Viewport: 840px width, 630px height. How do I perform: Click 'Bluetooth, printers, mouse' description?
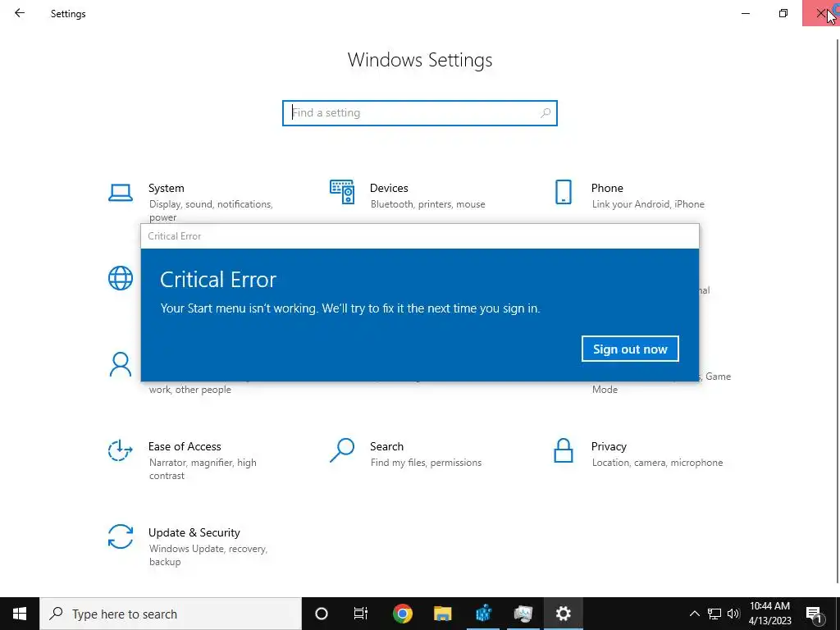click(x=427, y=204)
